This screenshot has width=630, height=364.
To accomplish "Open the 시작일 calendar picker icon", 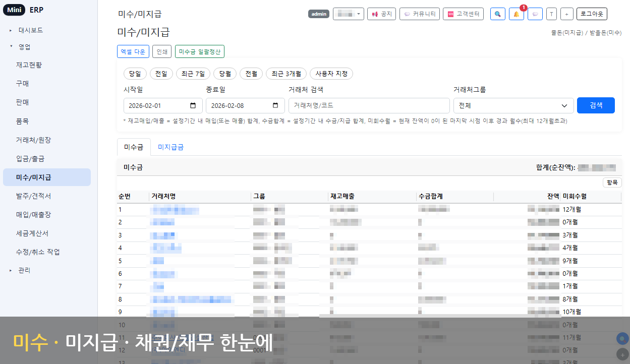I will 193,105.
